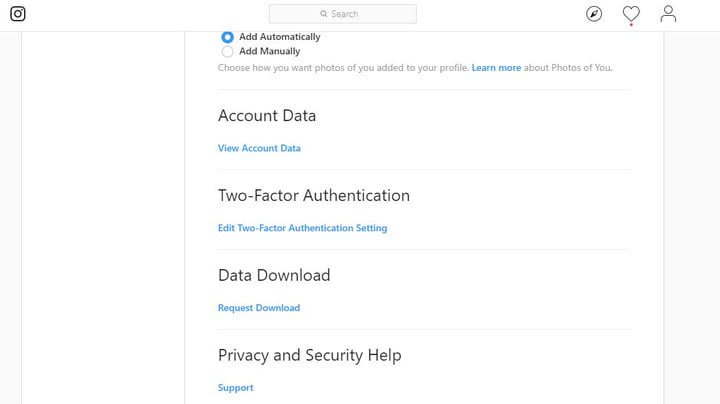Open the Activity heart icon
Viewport: 720px width, 404px height.
[x=631, y=14]
